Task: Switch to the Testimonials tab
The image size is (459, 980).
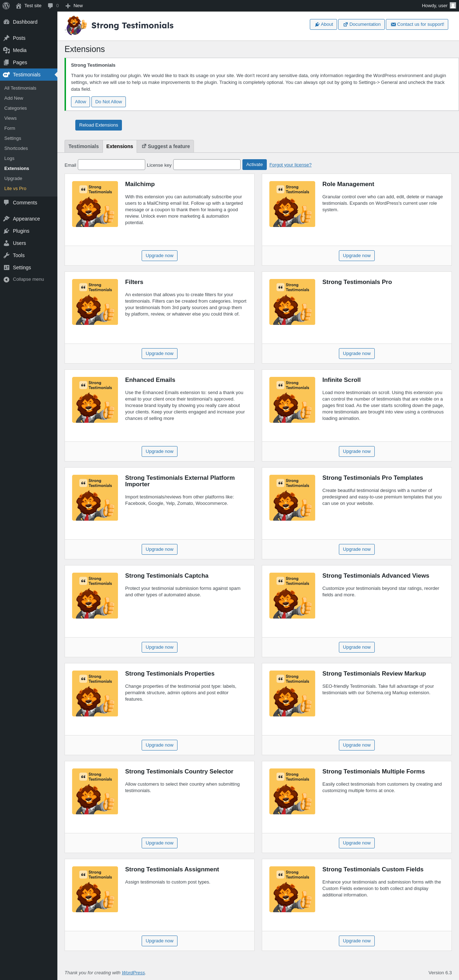Action: (x=83, y=146)
